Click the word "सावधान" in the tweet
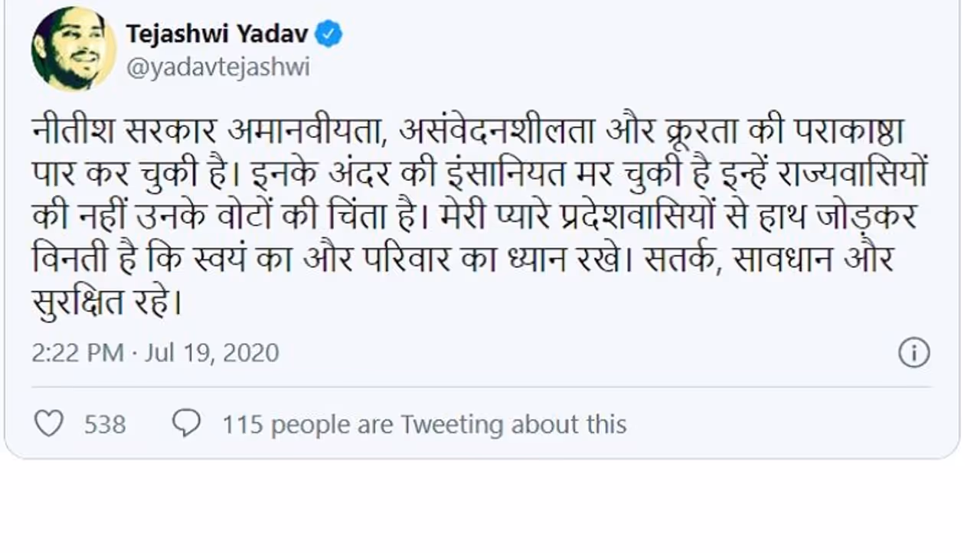Screen dimensions: 980x553 coord(780,259)
